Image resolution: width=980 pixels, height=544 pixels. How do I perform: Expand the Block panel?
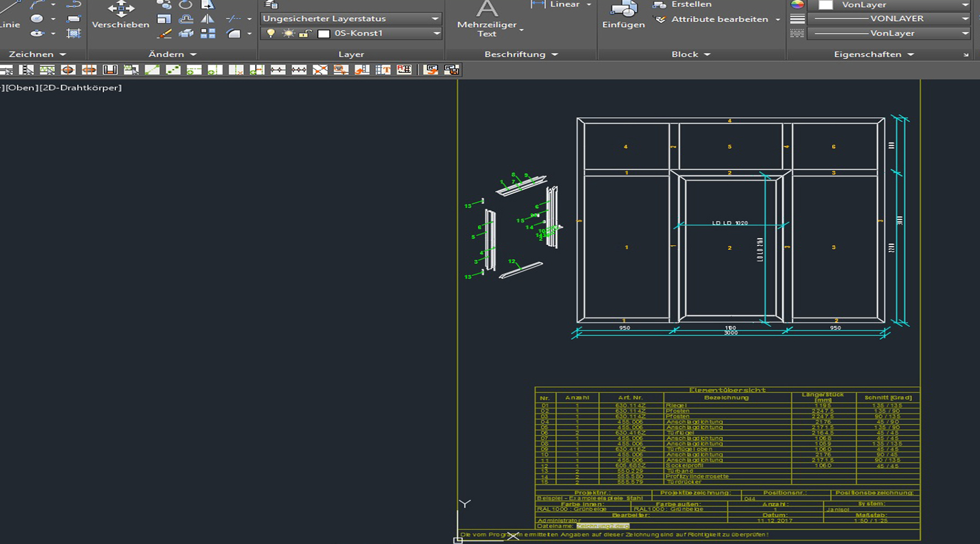pyautogui.click(x=691, y=54)
